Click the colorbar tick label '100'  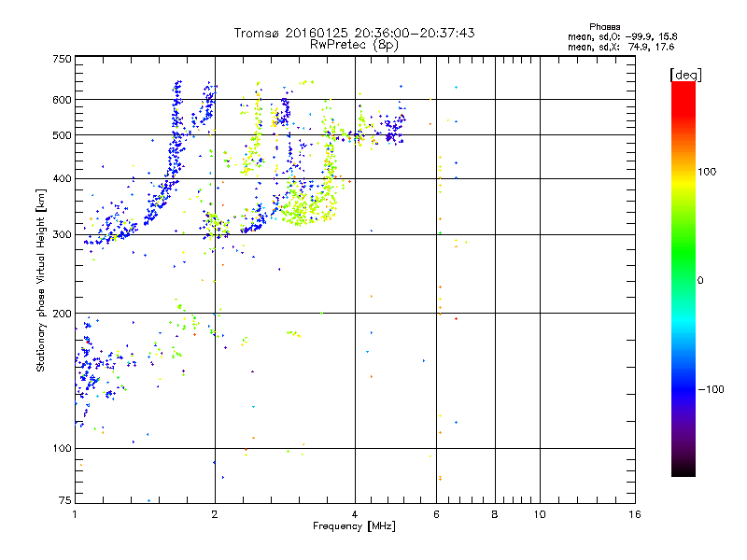[x=707, y=172]
